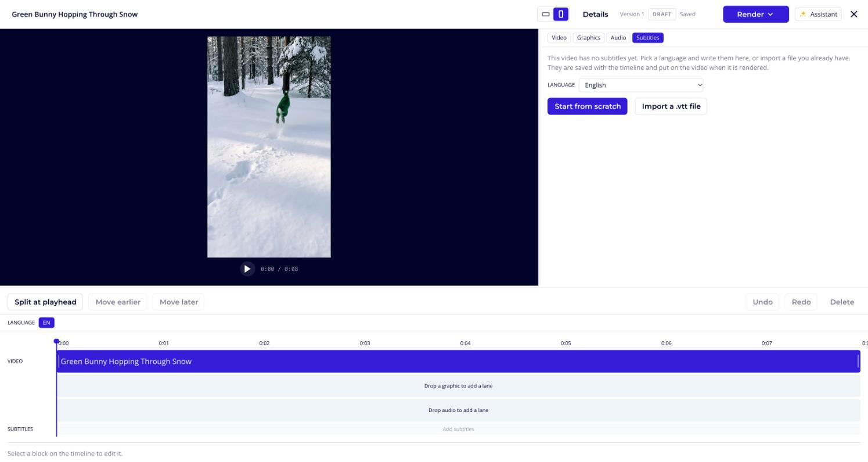Play the video preview
This screenshot has width=868, height=462.
point(247,268)
